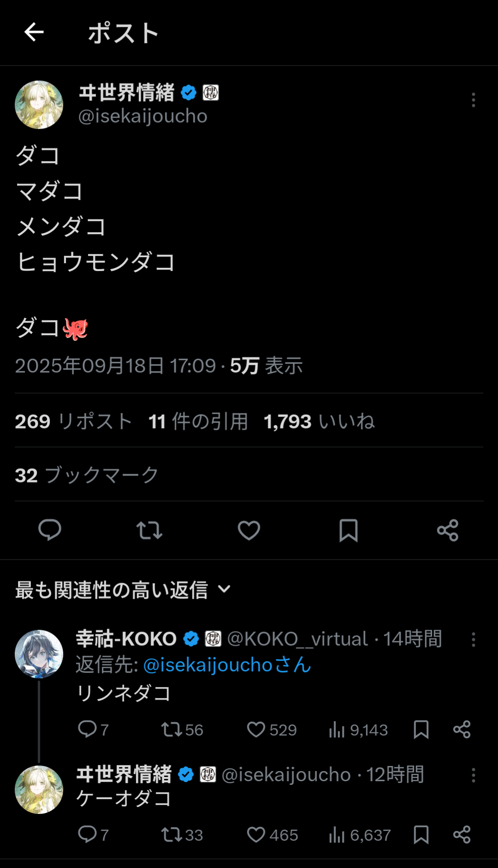Reply to the main ダコ post

click(50, 530)
